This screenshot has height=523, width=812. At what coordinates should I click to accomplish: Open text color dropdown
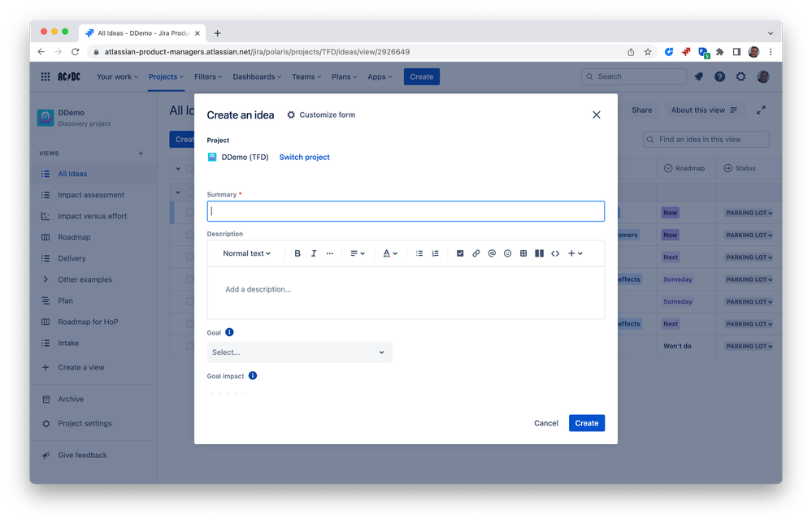[x=390, y=253]
